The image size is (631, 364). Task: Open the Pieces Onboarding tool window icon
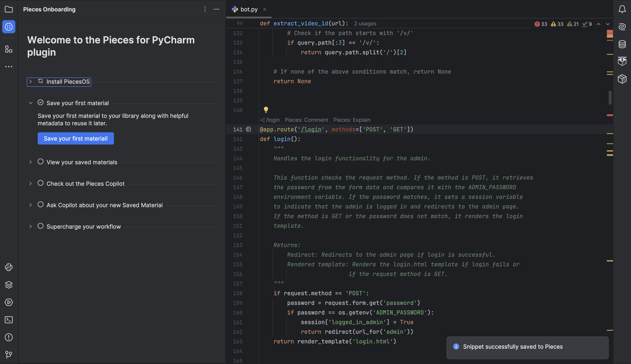[9, 27]
